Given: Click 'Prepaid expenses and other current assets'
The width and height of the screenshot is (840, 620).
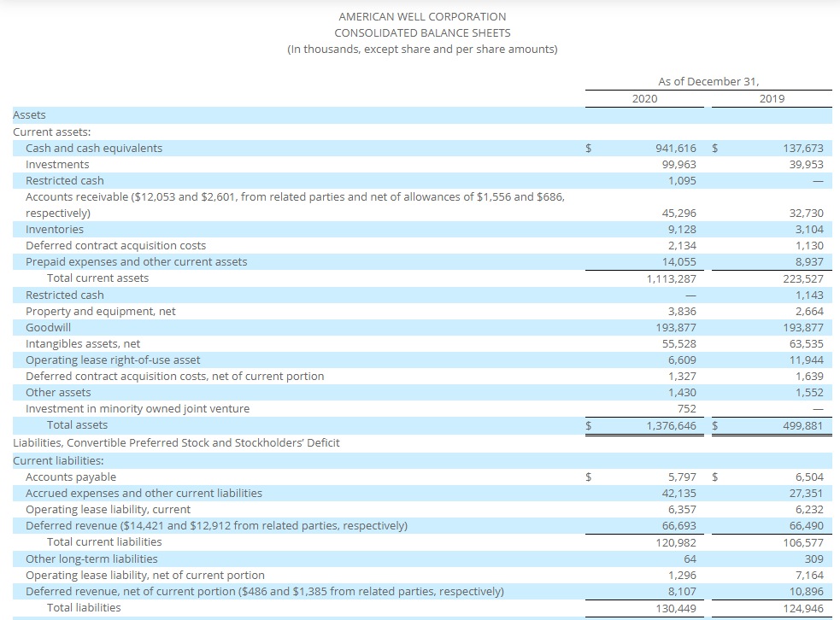Looking at the screenshot, I should 137,262.
